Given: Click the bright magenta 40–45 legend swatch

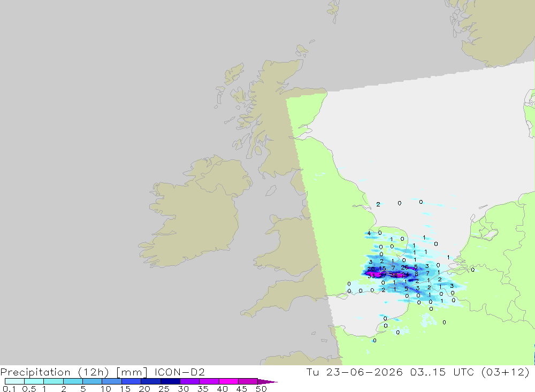Looking at the screenshot, I should click(228, 381).
